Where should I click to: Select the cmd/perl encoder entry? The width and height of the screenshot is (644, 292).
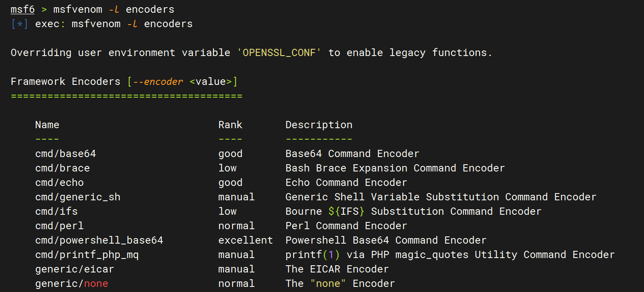click(59, 226)
